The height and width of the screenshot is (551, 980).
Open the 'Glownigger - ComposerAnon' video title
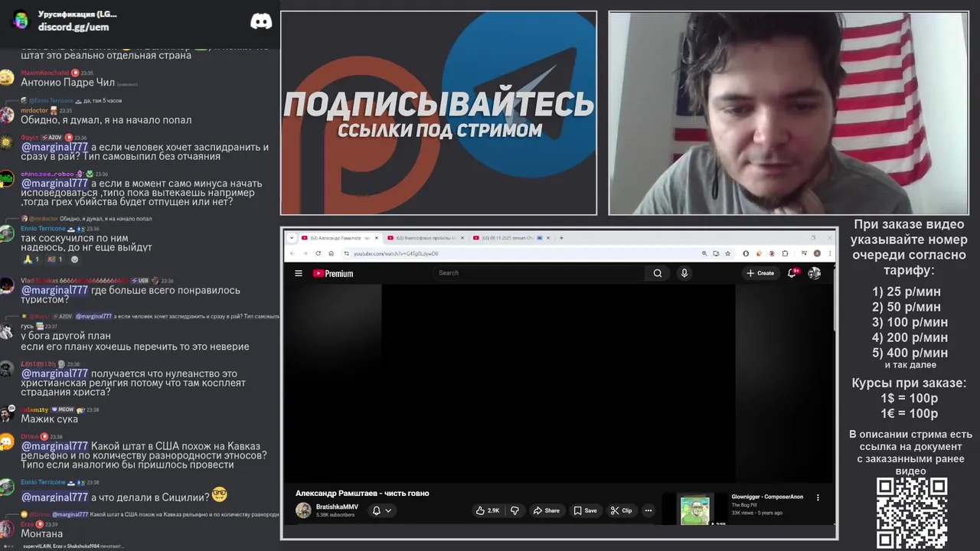point(767,497)
